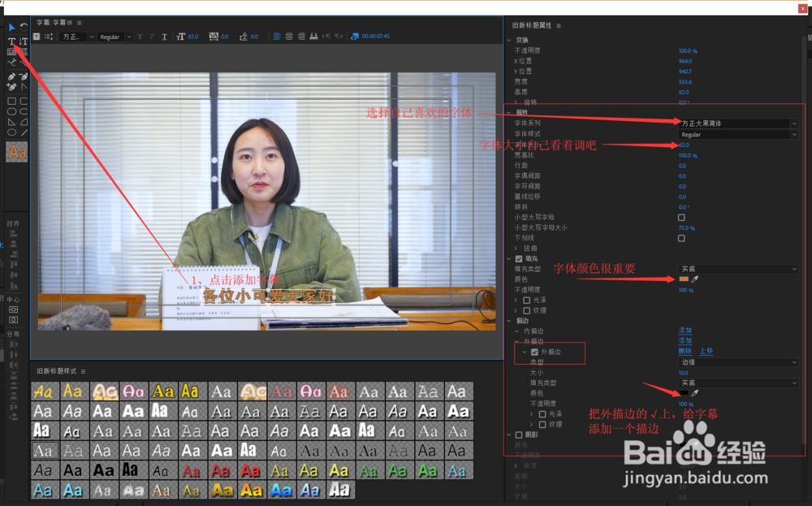
Task: Collapse the 描边 strokes section
Action: click(x=509, y=321)
